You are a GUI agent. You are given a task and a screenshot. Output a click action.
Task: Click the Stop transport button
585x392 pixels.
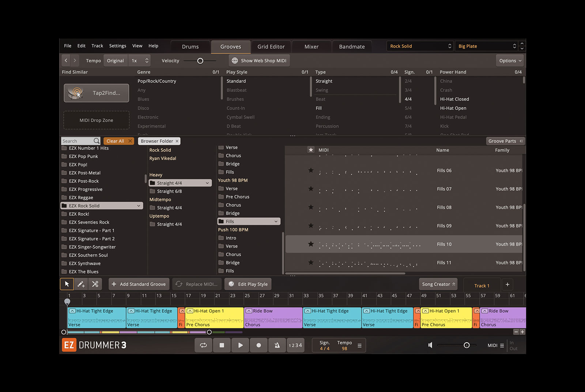(x=222, y=345)
